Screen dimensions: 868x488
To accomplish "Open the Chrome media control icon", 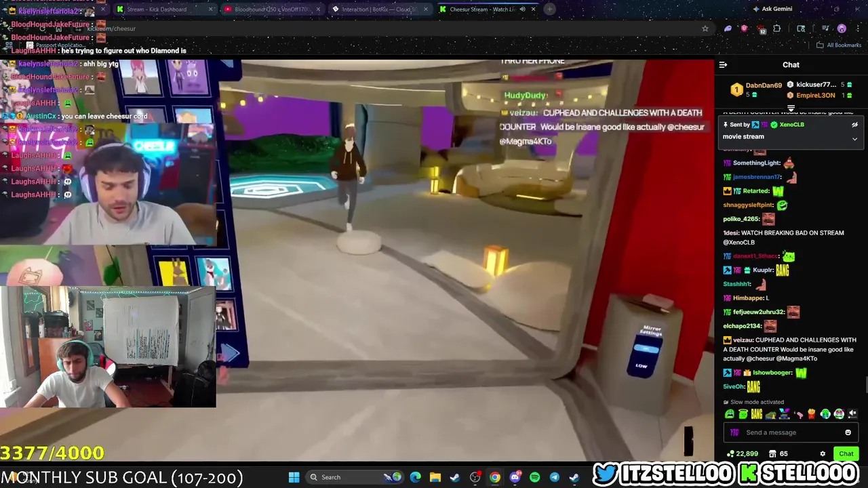I will (x=825, y=28).
